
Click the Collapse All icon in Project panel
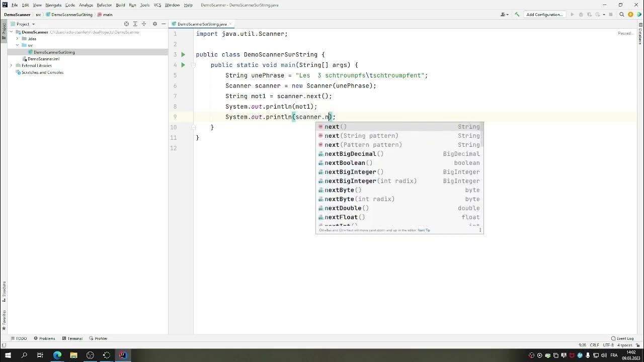144,24
